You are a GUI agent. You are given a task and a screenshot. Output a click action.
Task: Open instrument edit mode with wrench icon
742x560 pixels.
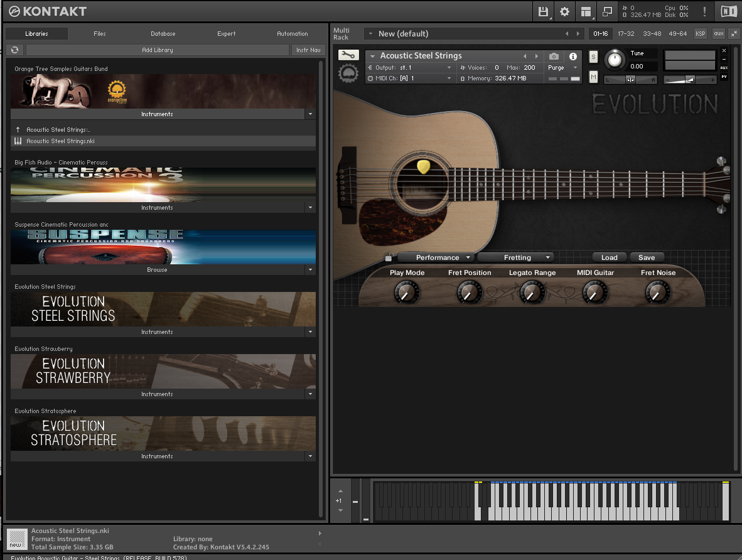click(348, 55)
